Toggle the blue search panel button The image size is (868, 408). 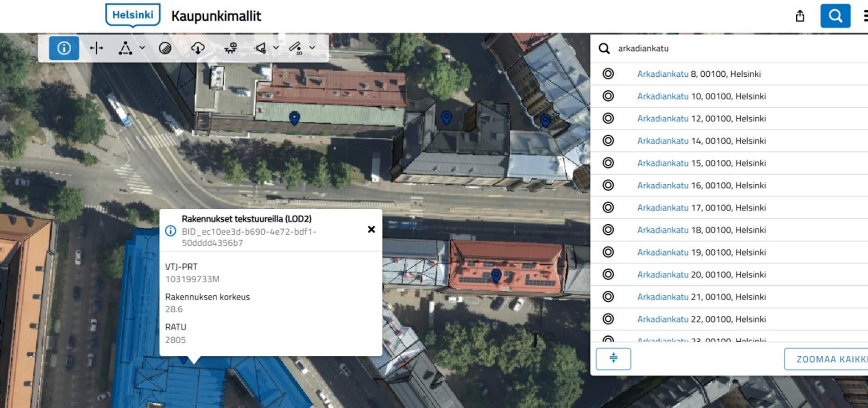(835, 16)
